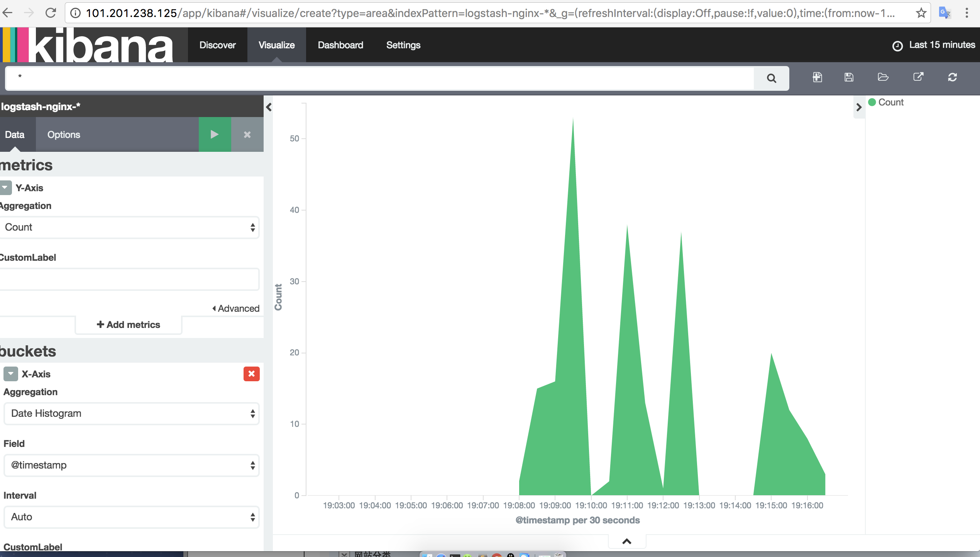Image resolution: width=980 pixels, height=557 pixels.
Task: Discard changes with the gray X button
Action: click(x=247, y=134)
